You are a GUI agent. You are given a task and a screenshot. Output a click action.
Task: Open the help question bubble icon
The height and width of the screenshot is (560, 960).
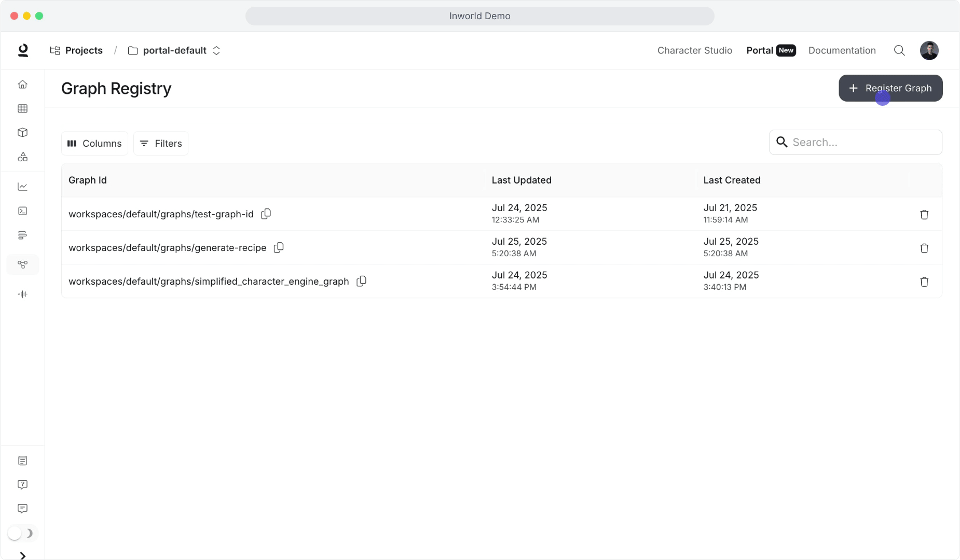22,484
